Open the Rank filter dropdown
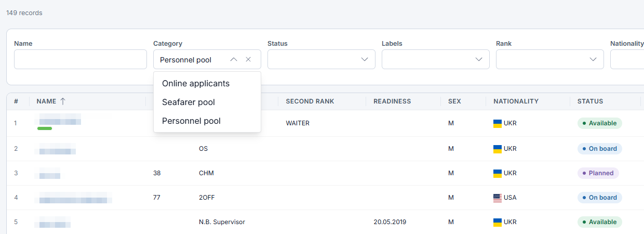Viewport: 644px width, 234px height. [550, 59]
